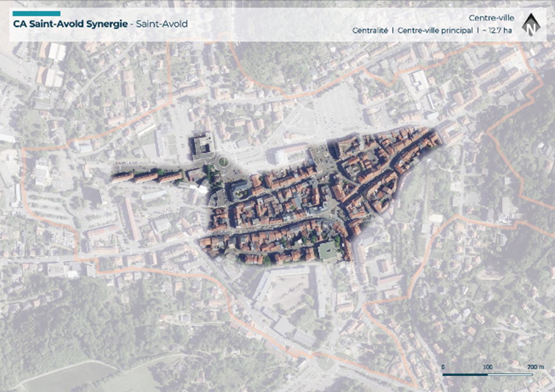Viewport: 555px width, 392px height.
Task: Select the "CA Saint-Avold Synergie" title
Action: pos(68,25)
